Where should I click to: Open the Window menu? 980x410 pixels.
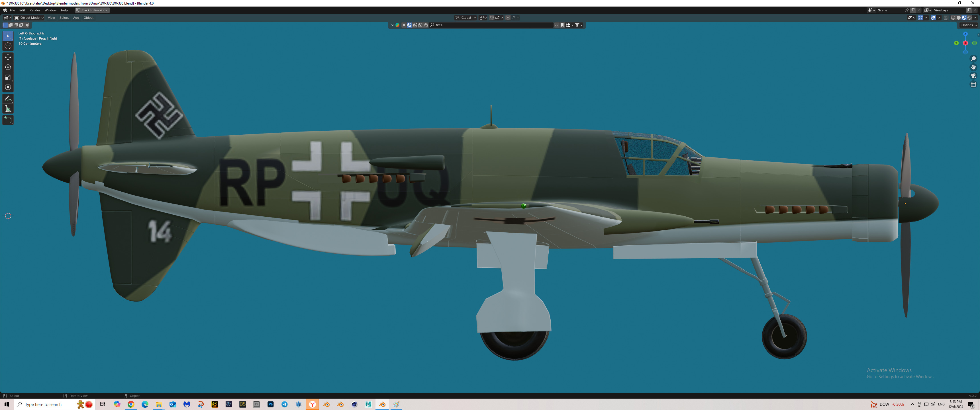pos(50,10)
